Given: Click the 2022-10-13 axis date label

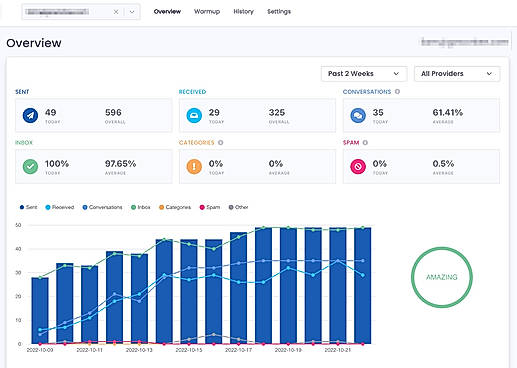Looking at the screenshot, I should [x=139, y=350].
